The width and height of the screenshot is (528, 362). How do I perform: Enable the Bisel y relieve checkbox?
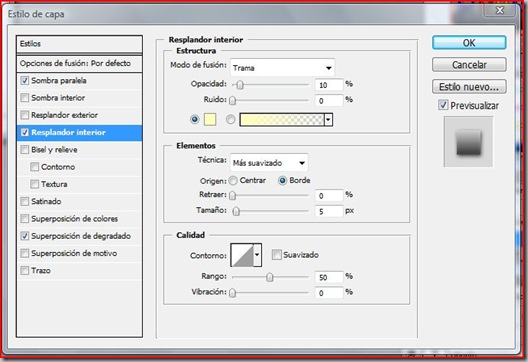tap(25, 150)
